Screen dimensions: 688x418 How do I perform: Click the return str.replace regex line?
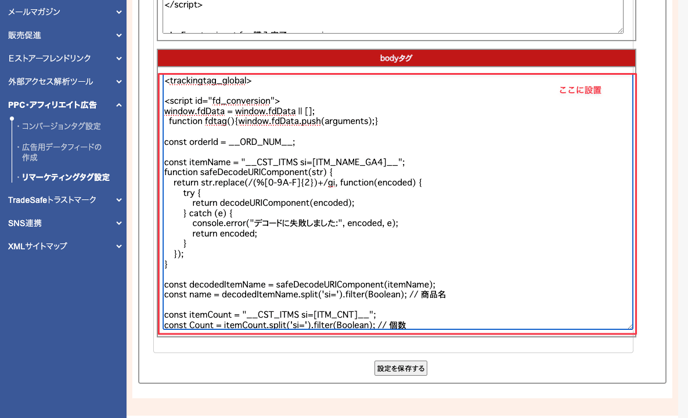coord(297,183)
